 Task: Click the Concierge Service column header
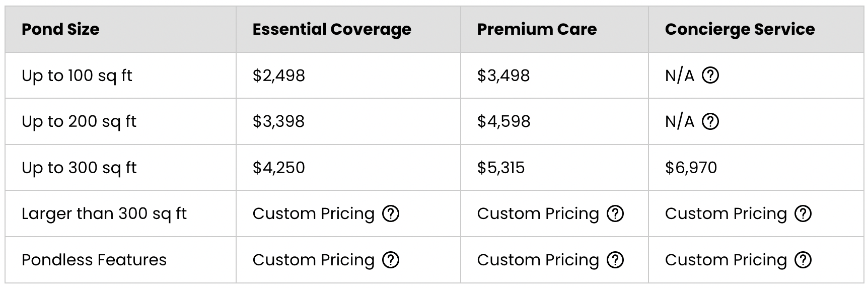[x=740, y=29]
